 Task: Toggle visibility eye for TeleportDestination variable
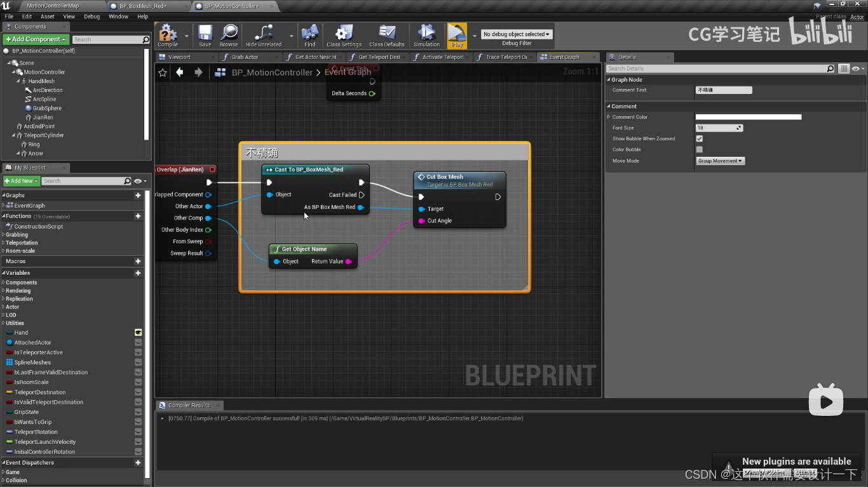(x=138, y=392)
